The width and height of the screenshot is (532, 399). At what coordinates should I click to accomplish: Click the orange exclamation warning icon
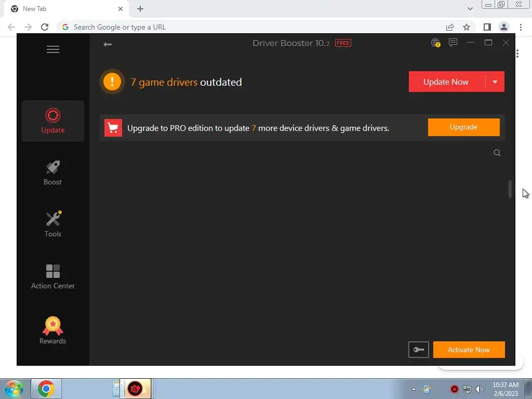(112, 82)
